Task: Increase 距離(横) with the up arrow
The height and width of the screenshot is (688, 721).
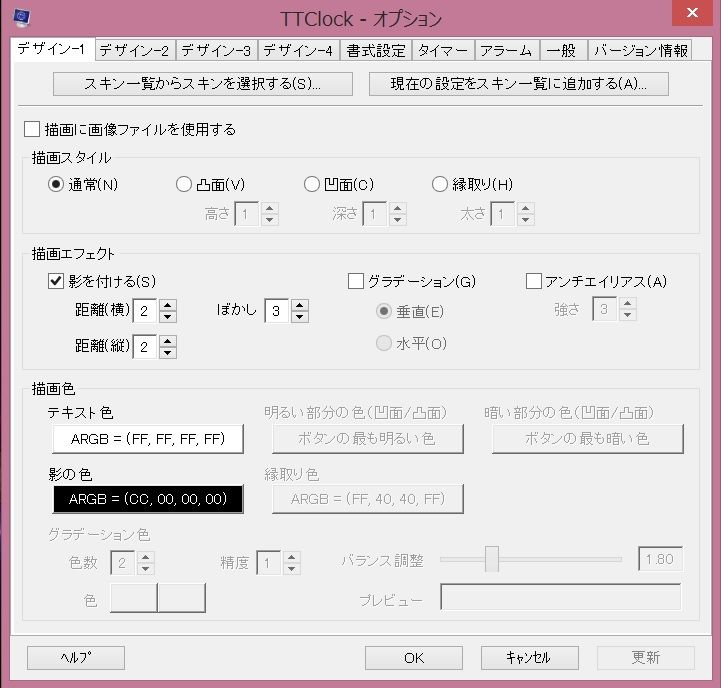Action: coord(168,305)
